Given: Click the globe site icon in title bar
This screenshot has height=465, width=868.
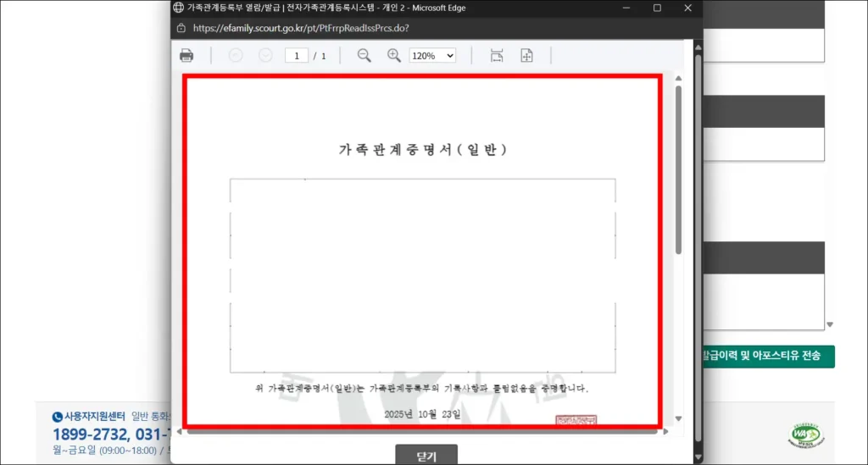Looking at the screenshot, I should pos(178,8).
